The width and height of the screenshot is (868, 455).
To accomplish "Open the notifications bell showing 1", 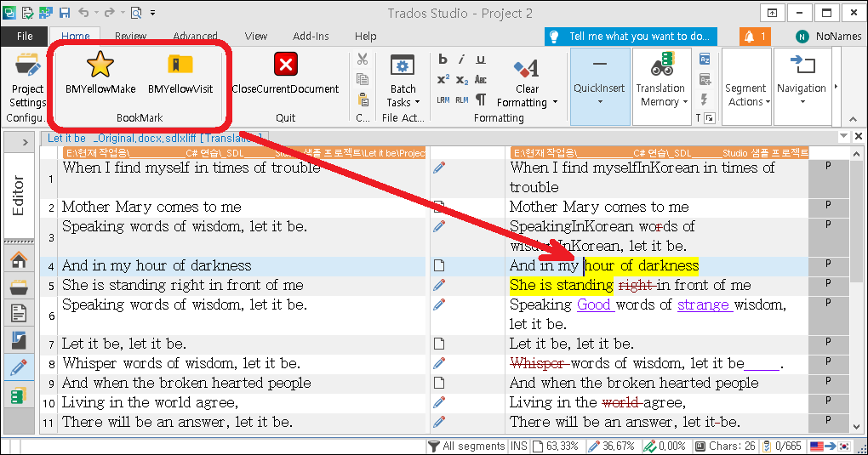I will coord(755,37).
